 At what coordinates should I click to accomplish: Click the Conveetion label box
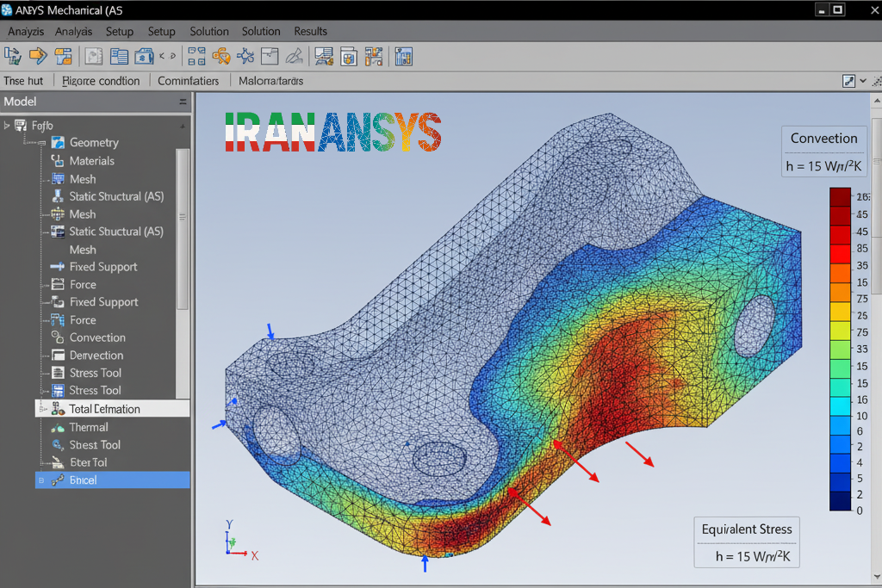point(824,152)
